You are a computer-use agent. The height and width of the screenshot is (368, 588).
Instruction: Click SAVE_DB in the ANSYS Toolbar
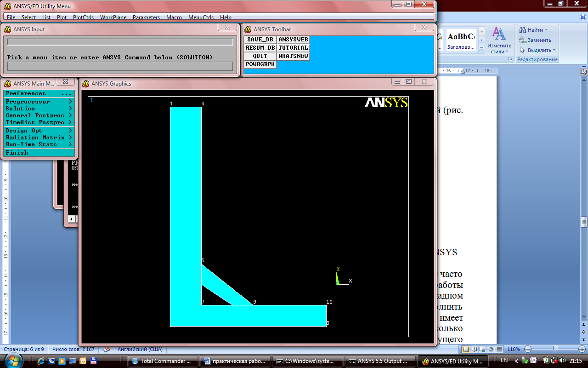pyautogui.click(x=260, y=40)
